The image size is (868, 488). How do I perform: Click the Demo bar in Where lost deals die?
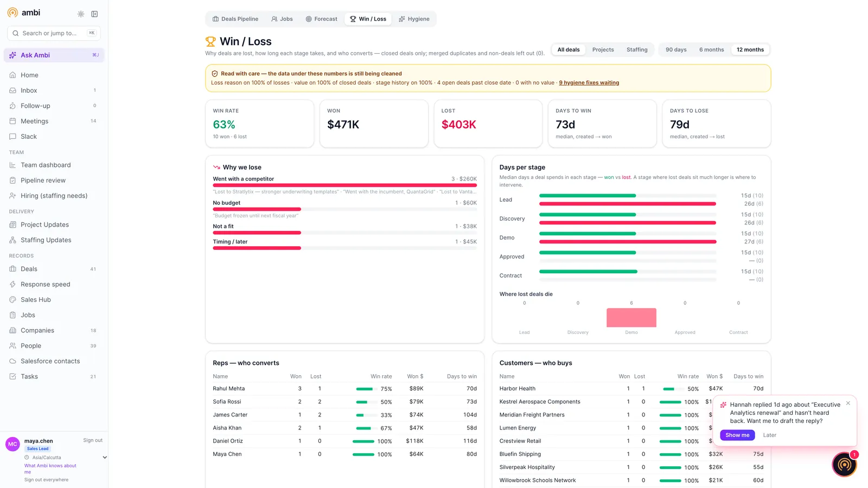pyautogui.click(x=631, y=318)
